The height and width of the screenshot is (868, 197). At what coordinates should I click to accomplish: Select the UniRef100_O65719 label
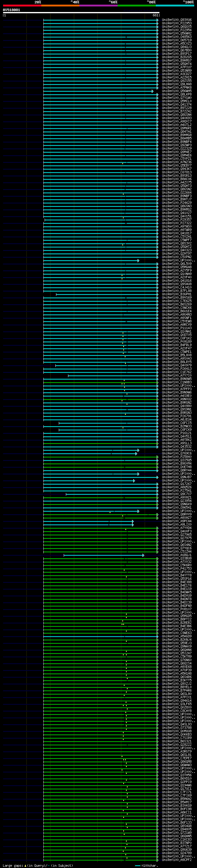pyautogui.click(x=177, y=40)
